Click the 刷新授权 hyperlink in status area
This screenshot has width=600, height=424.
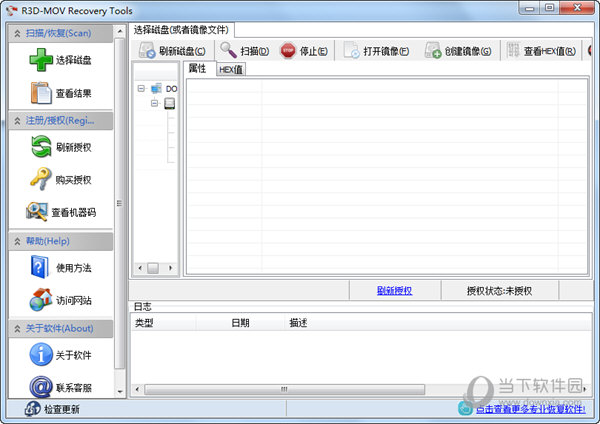395,290
